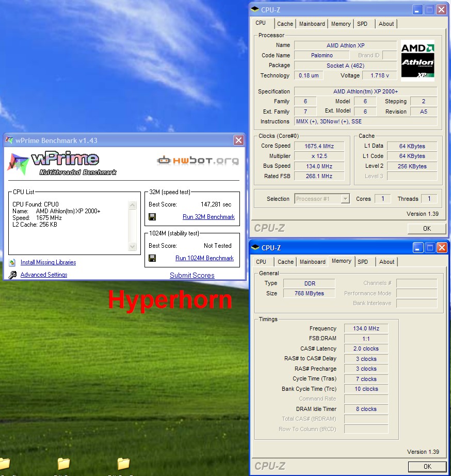The image size is (451, 476).
Task: Open the middle desktop folder icon
Action: tap(64, 464)
